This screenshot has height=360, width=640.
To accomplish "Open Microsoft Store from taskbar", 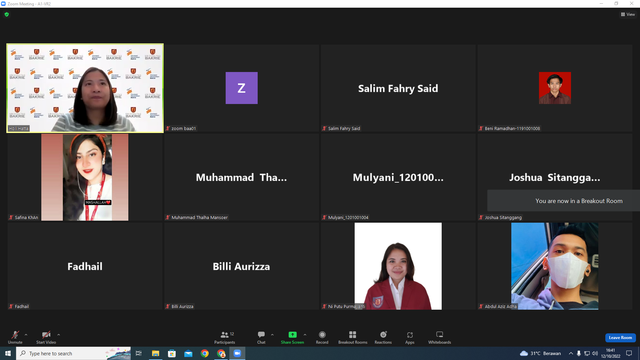I will tap(172, 353).
